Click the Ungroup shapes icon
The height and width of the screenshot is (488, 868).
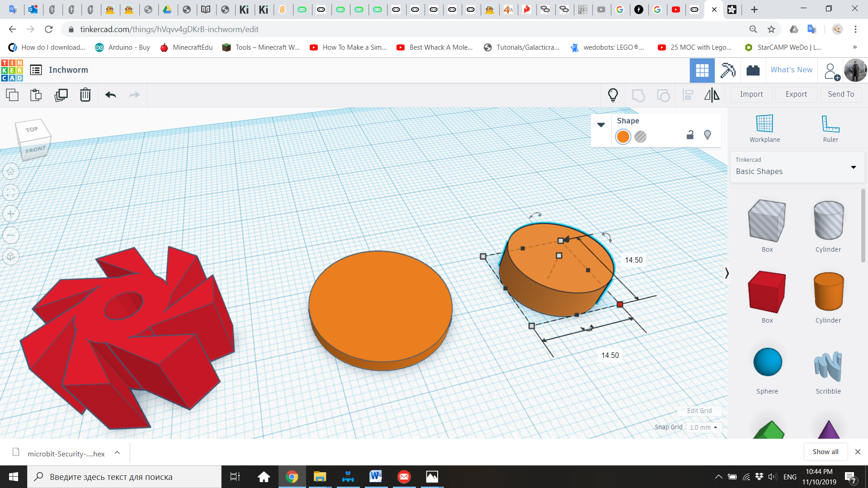coord(663,95)
